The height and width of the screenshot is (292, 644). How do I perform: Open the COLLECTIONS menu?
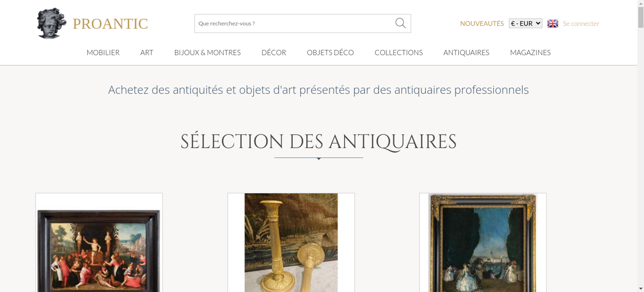pos(399,52)
